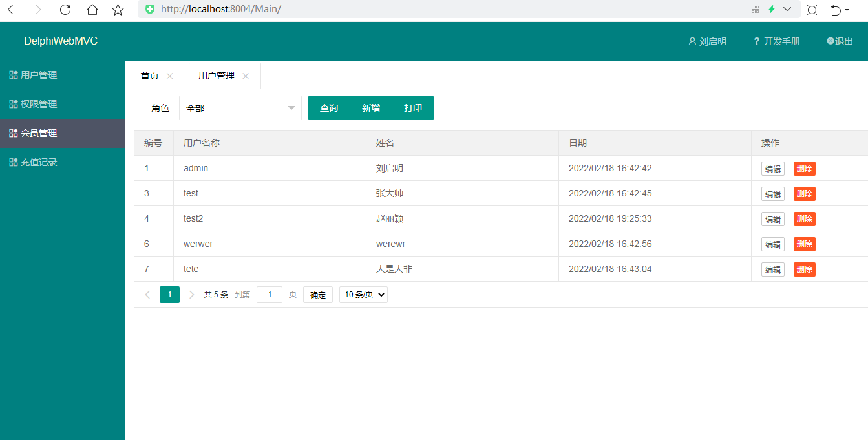Confirm page jump with the 确定 button
868x440 pixels.
317,294
